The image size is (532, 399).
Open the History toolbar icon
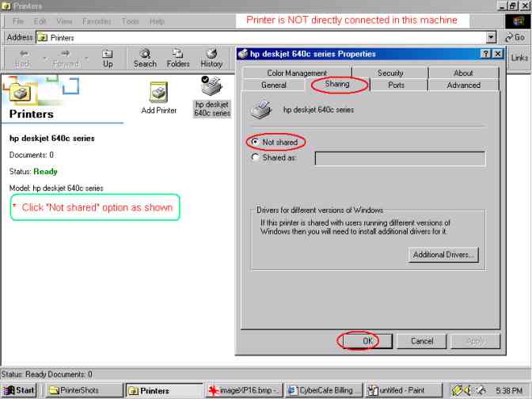(211, 57)
